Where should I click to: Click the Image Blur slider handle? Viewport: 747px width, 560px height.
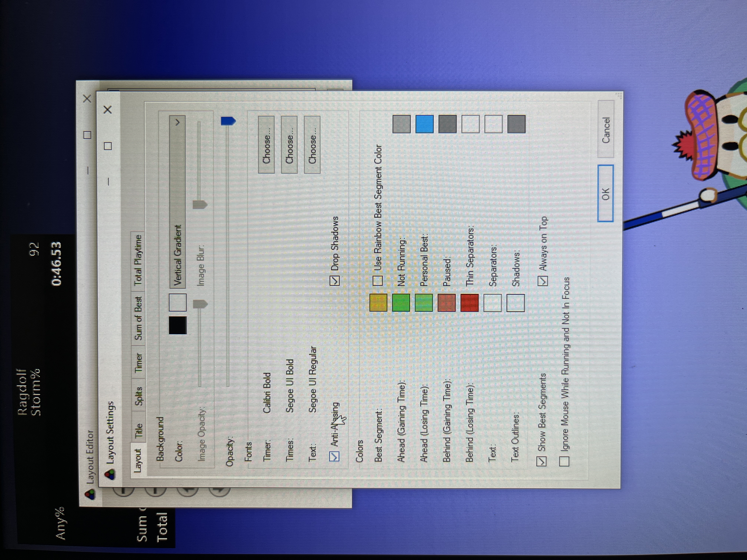(200, 205)
